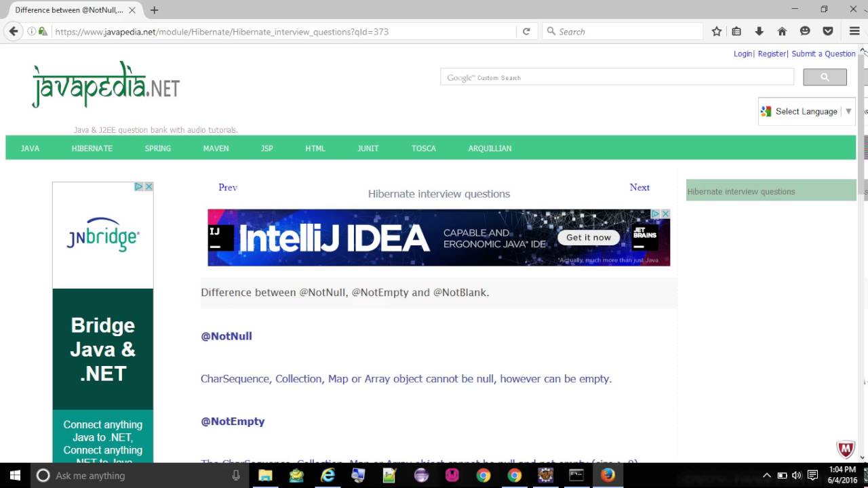Open the first Chrome icon in taskbar
This screenshot has height=488, width=868.
click(x=484, y=475)
